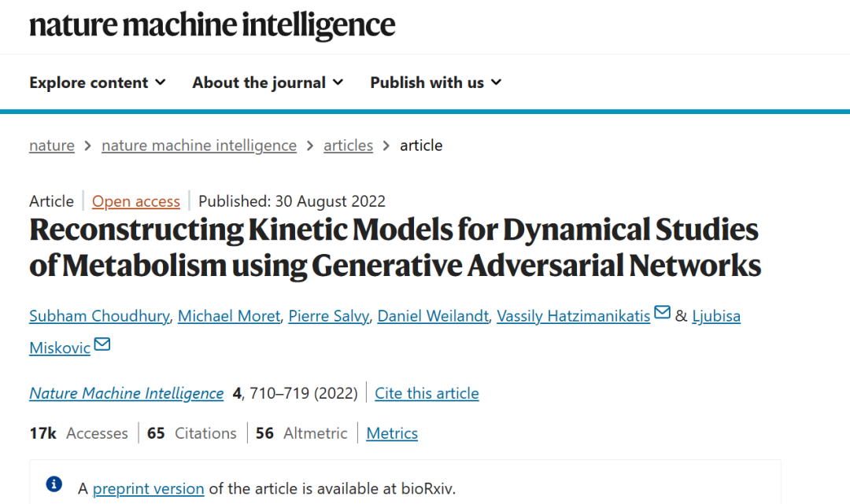Go to the nature breadcrumb link
Screen dimensions: 850x504
pos(52,145)
